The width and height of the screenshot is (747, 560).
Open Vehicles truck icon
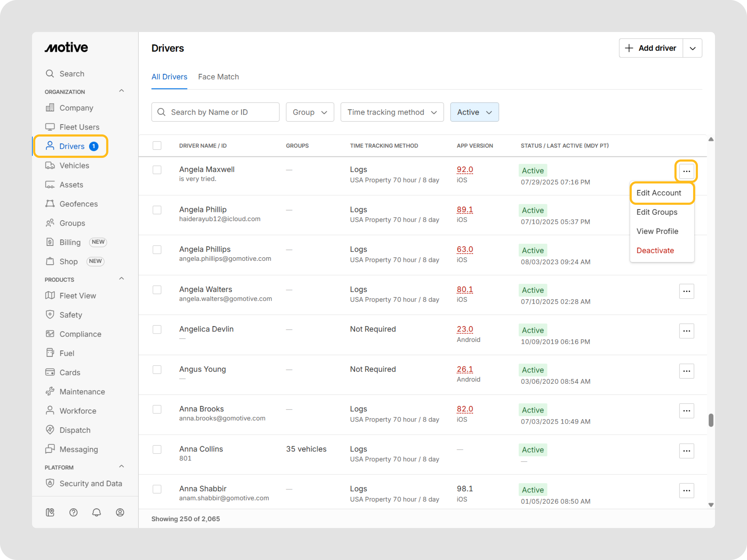tap(50, 165)
